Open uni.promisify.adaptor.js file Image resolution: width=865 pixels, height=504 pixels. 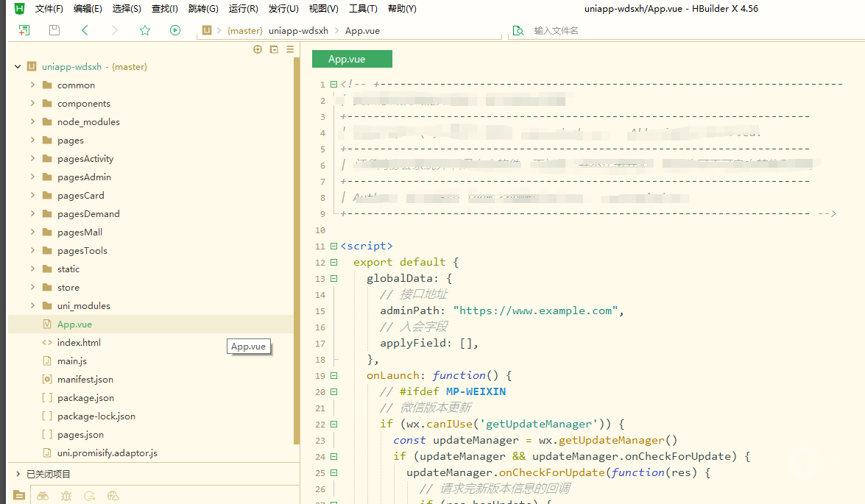[x=107, y=452]
